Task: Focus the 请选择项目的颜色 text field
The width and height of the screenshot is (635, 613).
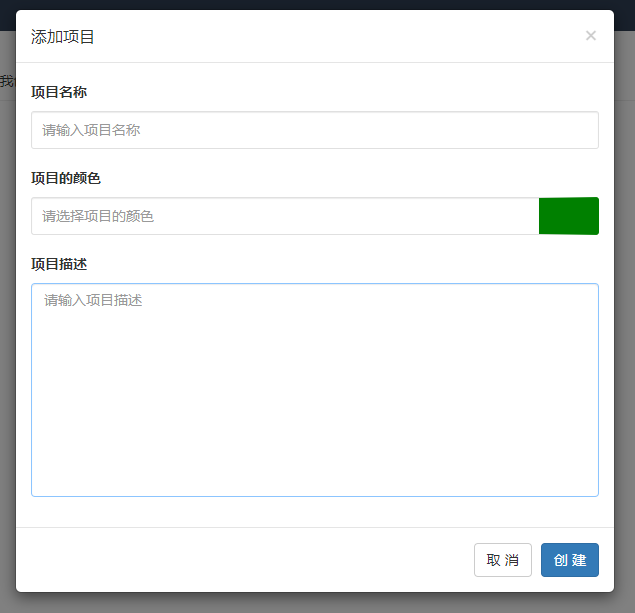Action: tap(284, 216)
